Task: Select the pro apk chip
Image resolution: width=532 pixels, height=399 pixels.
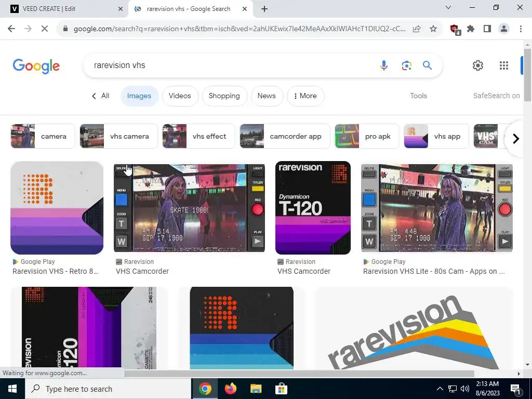Action: coord(367,137)
